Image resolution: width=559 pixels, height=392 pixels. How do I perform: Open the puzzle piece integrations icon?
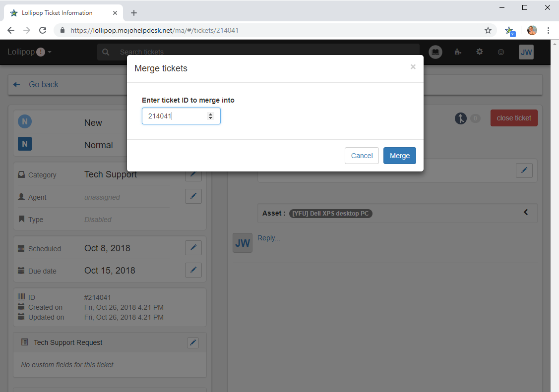pyautogui.click(x=458, y=52)
